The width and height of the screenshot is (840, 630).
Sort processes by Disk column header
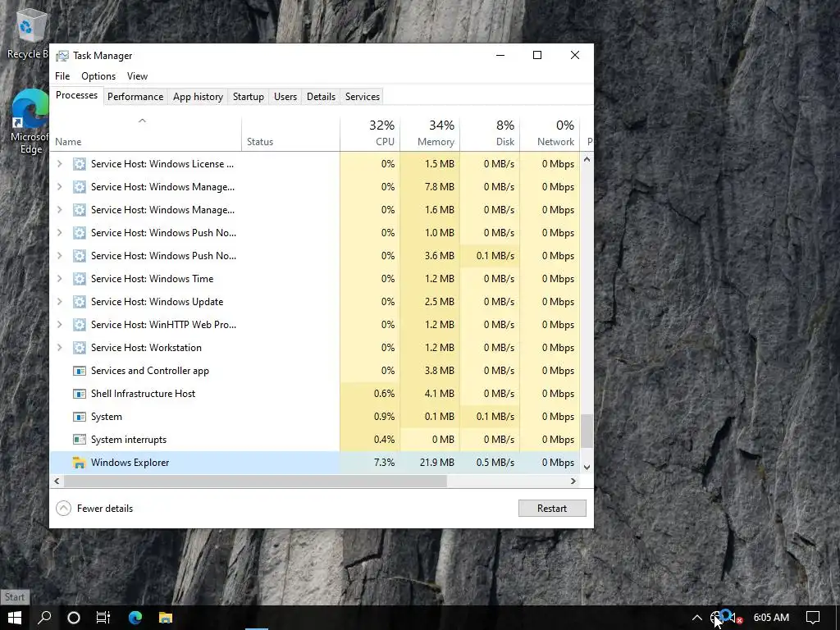tap(491, 133)
